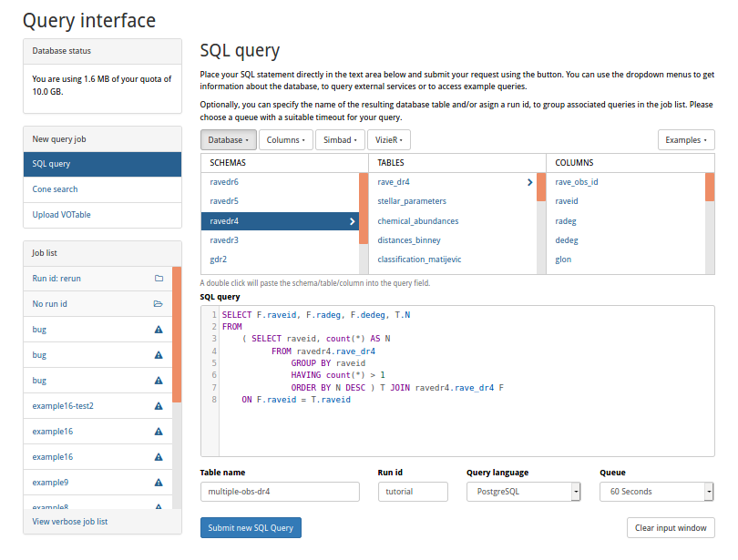Viewport: 738px width, 560px height.
Task: Click into the Table name input field
Action: click(x=280, y=492)
